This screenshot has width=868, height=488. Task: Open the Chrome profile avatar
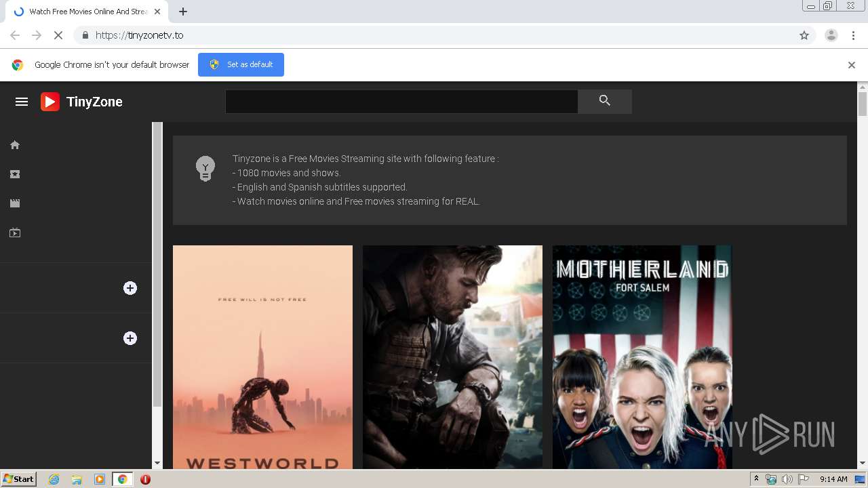pyautogui.click(x=831, y=35)
